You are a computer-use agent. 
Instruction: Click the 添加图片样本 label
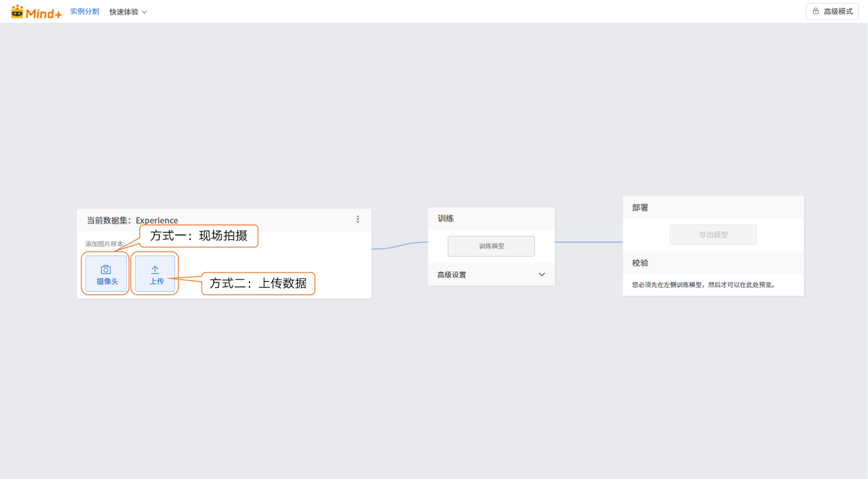point(104,244)
